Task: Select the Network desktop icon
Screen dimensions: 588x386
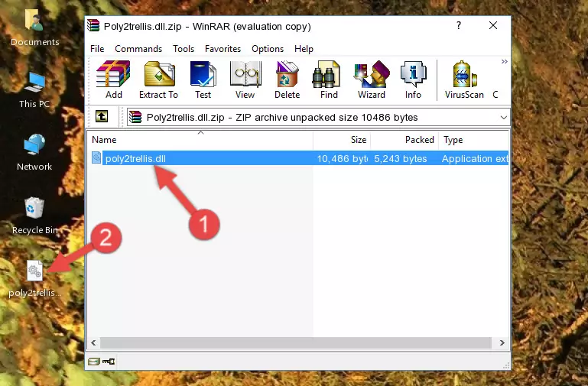Action: [34, 152]
